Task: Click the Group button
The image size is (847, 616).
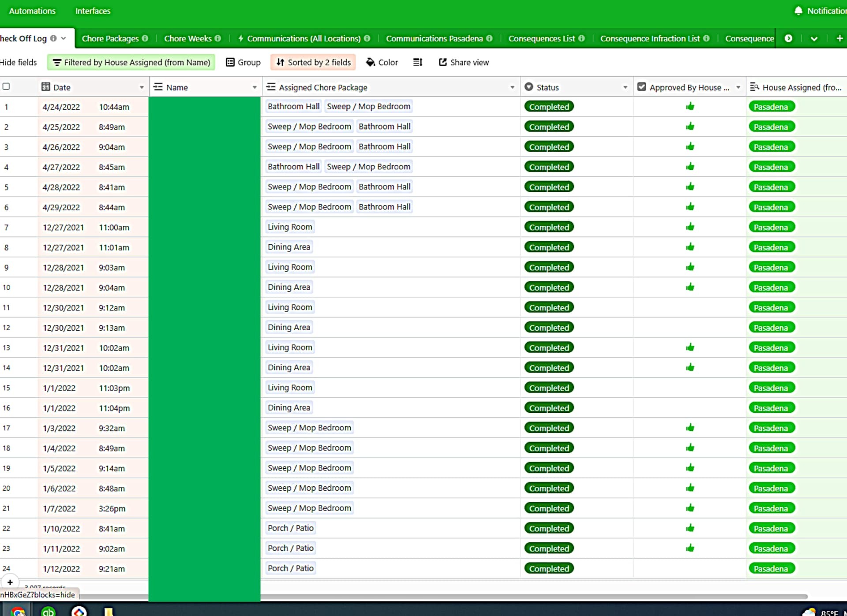Action: (x=243, y=62)
